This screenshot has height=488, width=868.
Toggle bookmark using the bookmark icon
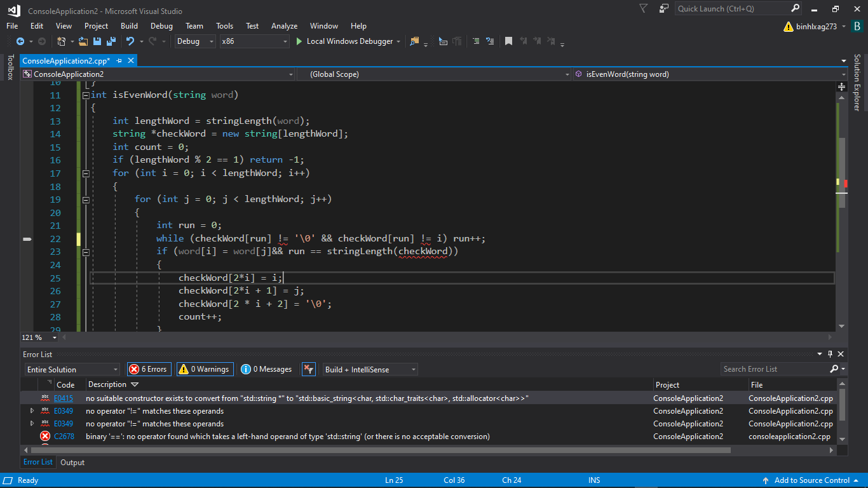coord(508,41)
